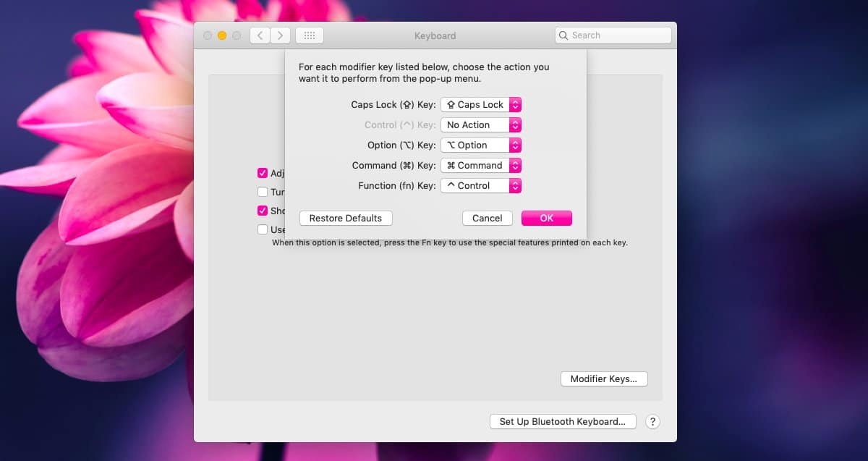
Task: Click Restore Defaults button
Action: point(346,218)
